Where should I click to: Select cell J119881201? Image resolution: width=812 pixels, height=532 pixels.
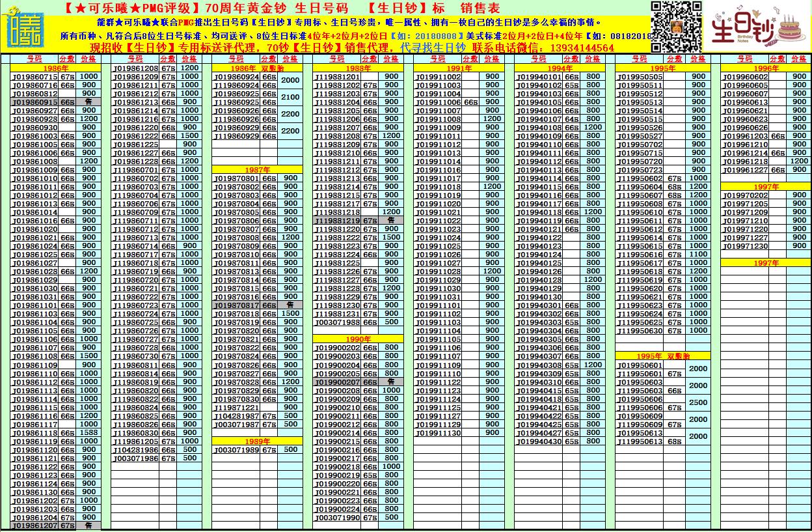coord(338,77)
